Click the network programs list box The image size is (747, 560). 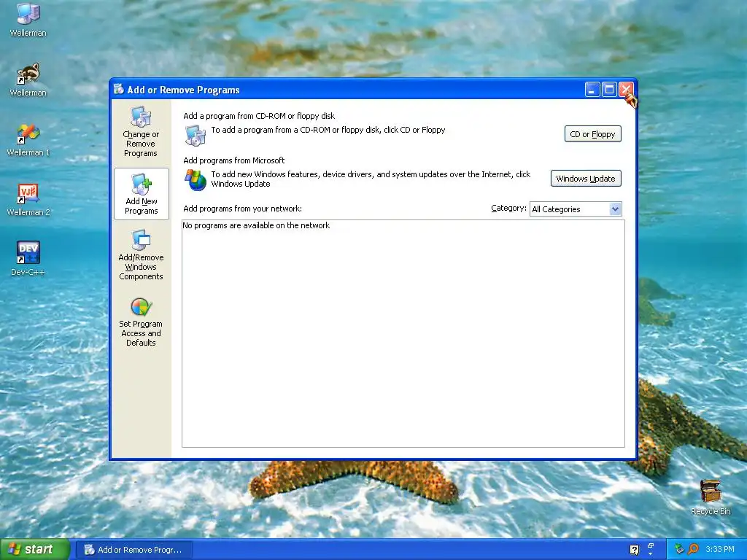403,334
